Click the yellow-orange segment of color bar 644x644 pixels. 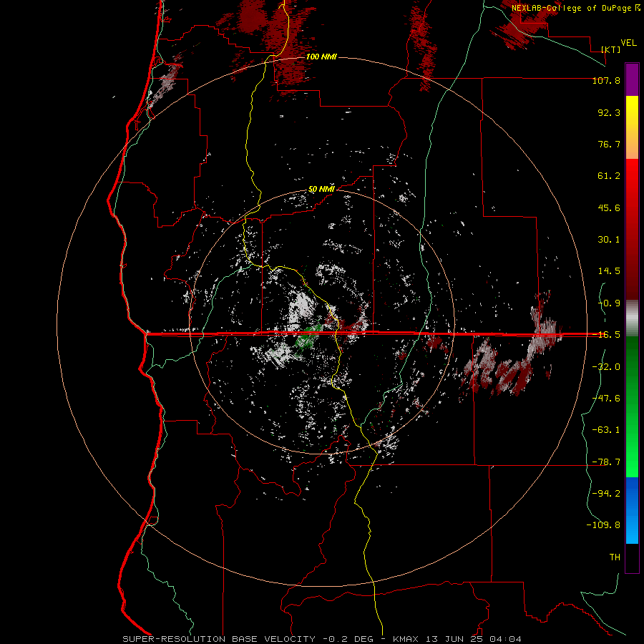(632, 127)
